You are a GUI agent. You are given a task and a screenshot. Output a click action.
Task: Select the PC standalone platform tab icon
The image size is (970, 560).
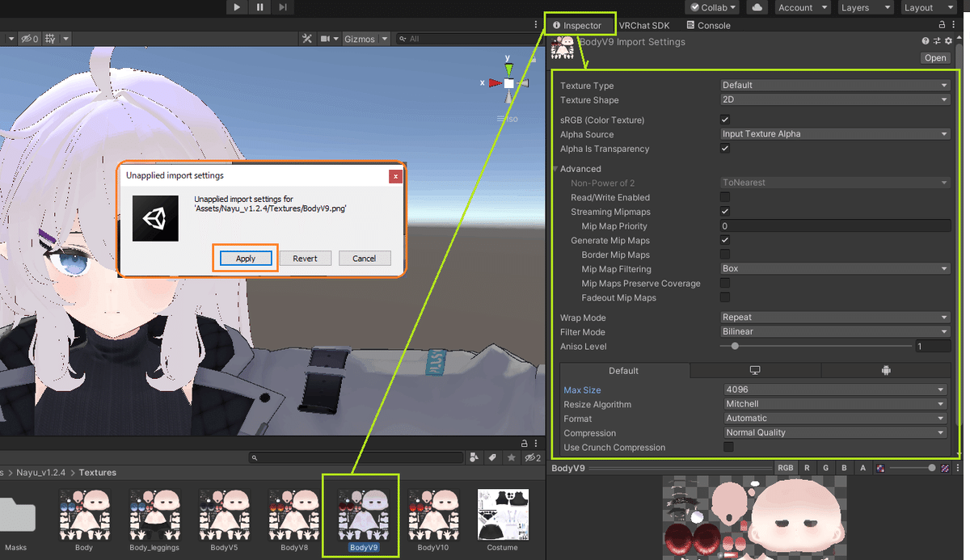coord(755,370)
